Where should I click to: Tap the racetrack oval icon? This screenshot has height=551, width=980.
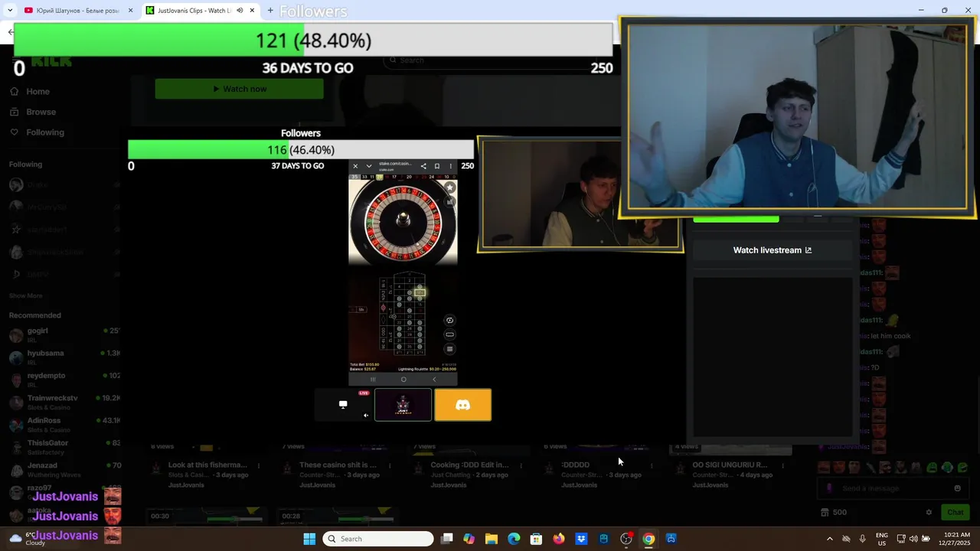point(449,334)
